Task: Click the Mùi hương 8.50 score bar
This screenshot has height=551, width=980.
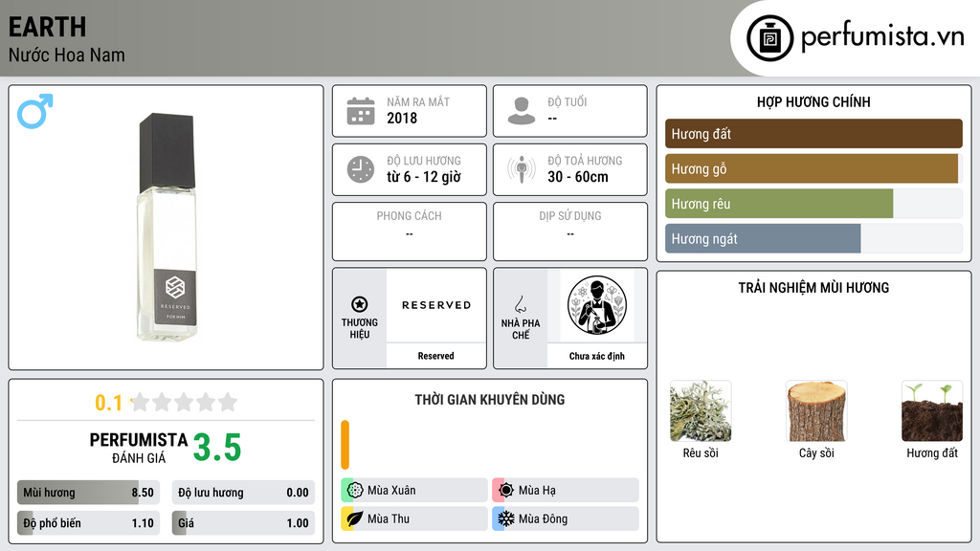Action: [89, 493]
